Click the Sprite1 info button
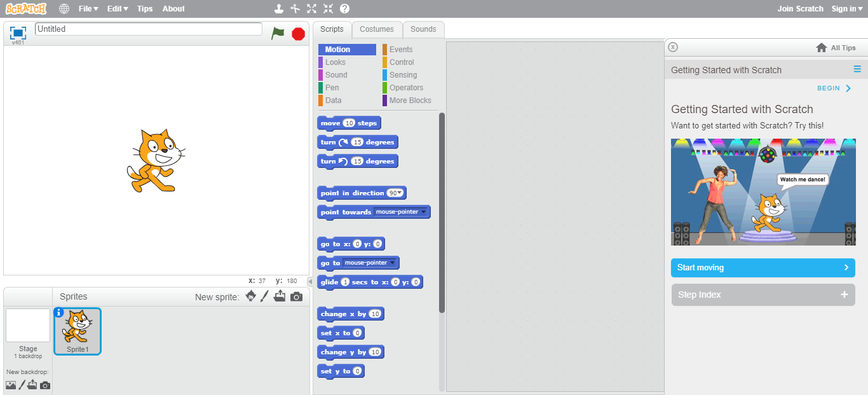 (58, 314)
